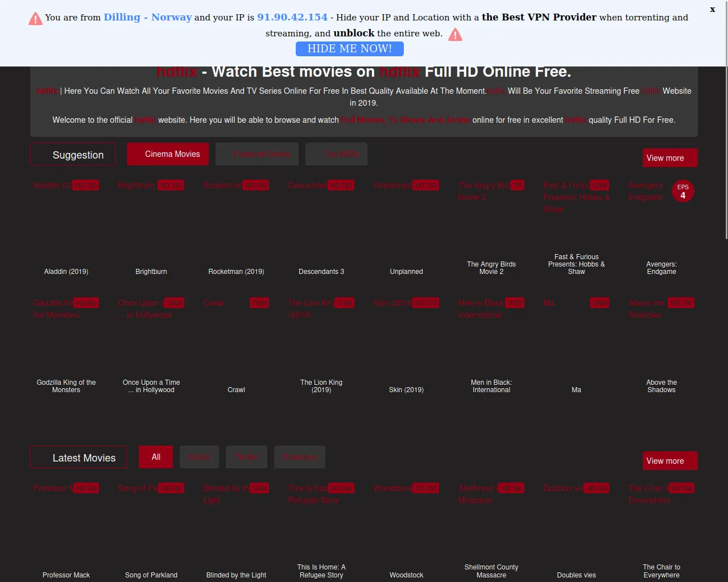Click View more in the Latest Movies section
Image resolution: width=728 pixels, height=582 pixels.
(670, 461)
